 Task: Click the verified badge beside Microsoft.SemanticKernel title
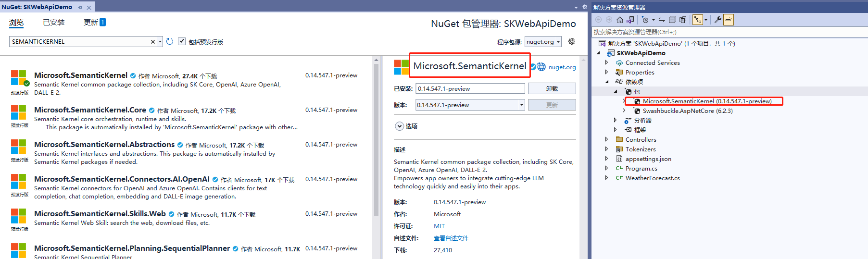pos(533,67)
